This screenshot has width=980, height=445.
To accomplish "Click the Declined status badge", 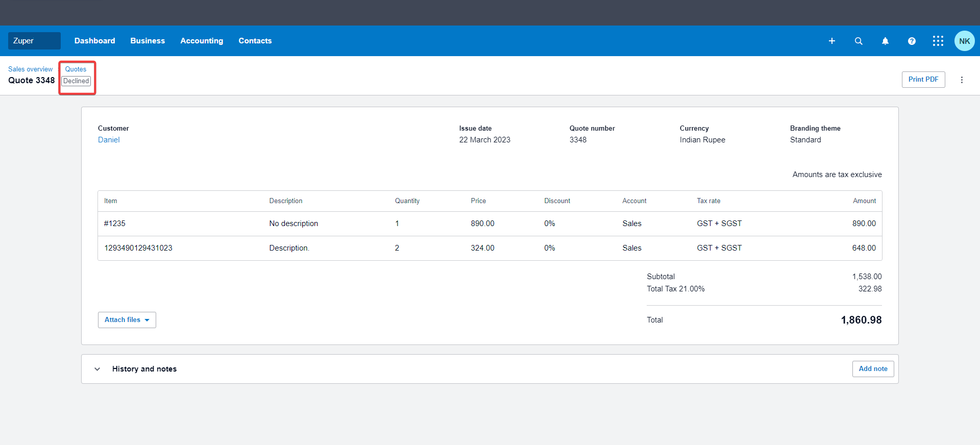I will (x=76, y=81).
